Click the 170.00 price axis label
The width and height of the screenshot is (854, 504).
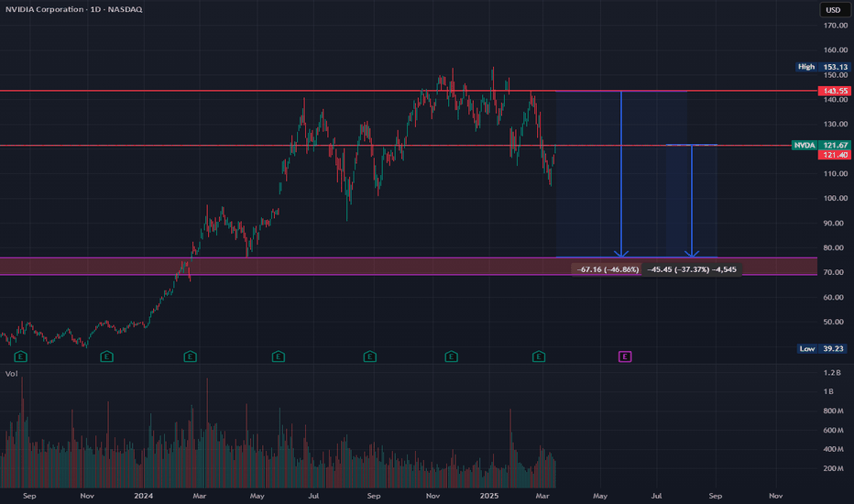point(836,25)
